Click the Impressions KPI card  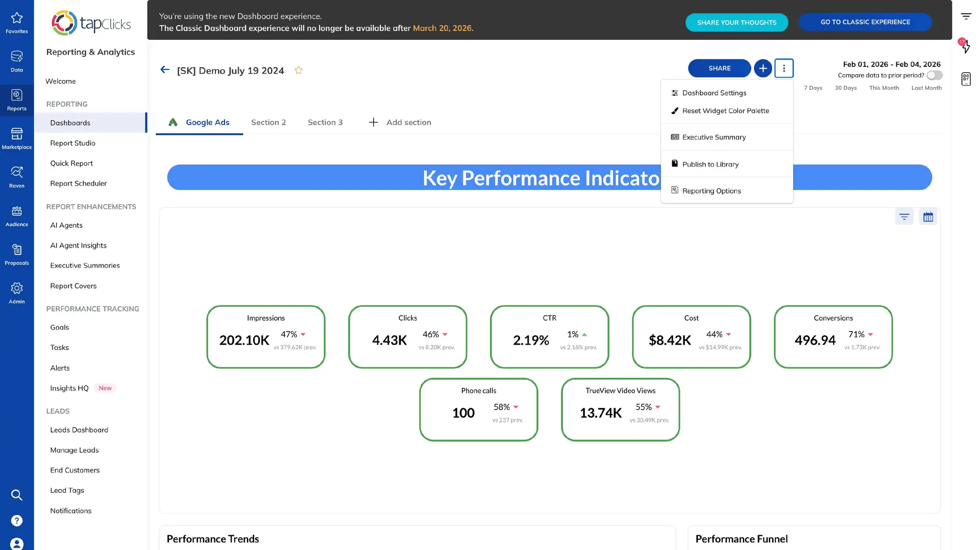[265, 337]
